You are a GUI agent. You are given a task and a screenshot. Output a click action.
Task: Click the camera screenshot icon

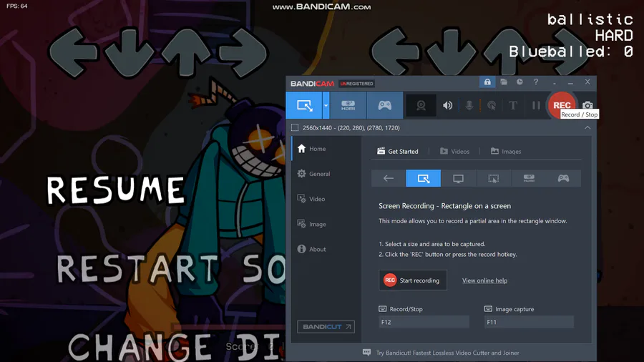coord(587,105)
